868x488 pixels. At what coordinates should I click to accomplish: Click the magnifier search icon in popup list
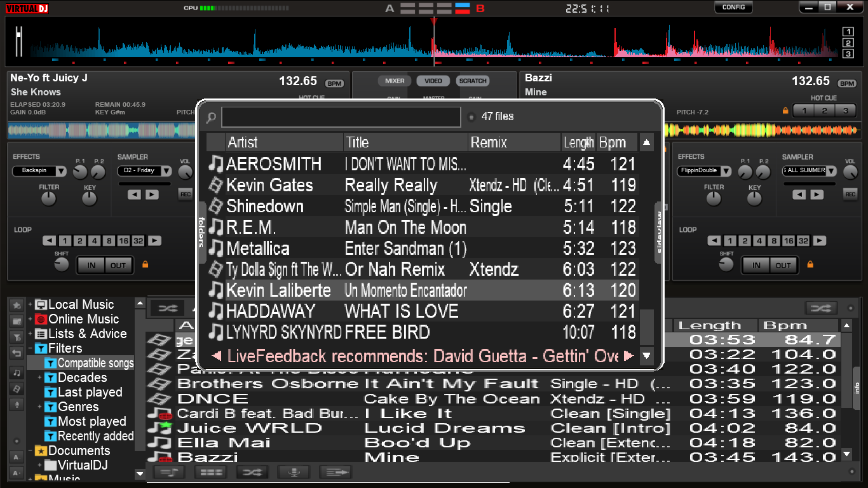tap(212, 118)
